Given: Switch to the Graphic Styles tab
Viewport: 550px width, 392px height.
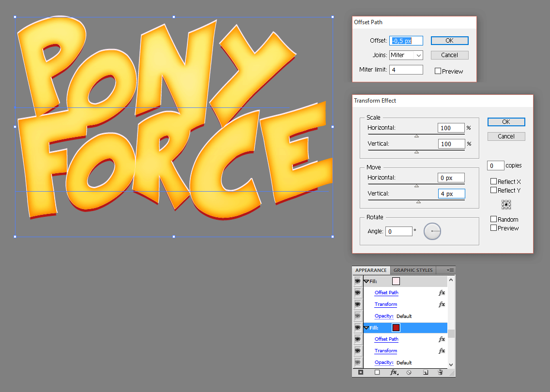Looking at the screenshot, I should [413, 270].
